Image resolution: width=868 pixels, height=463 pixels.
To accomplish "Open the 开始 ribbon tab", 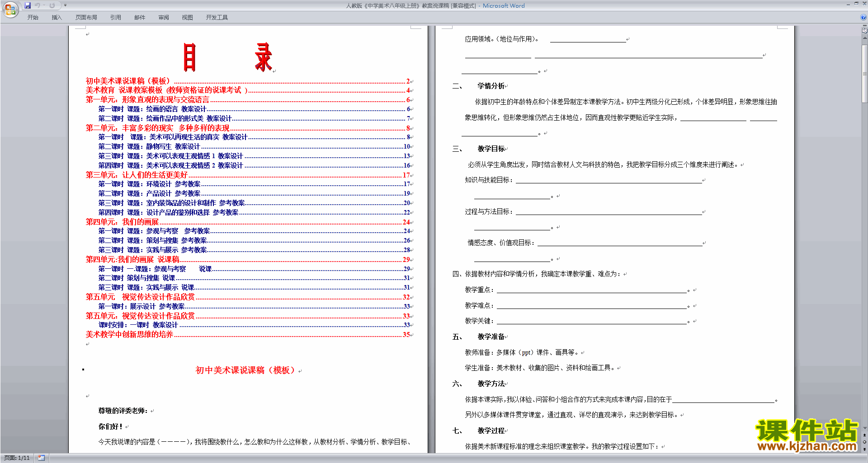I will [33, 17].
